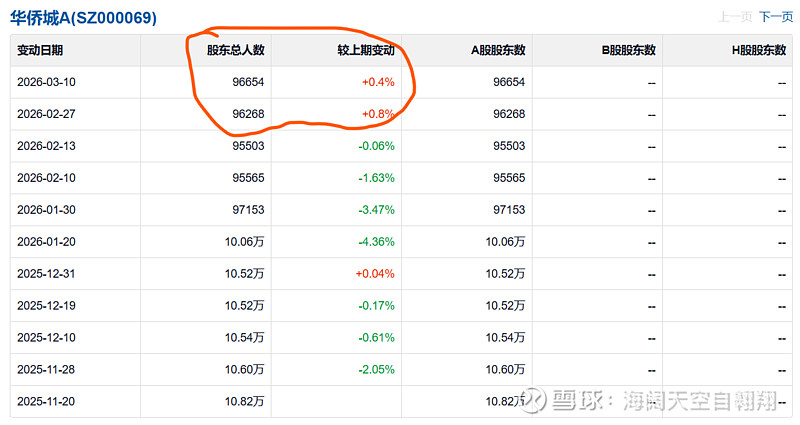This screenshot has width=800, height=425.
Task: Select A-share count 97153 in 2026-01-30 row
Action: [x=509, y=210]
